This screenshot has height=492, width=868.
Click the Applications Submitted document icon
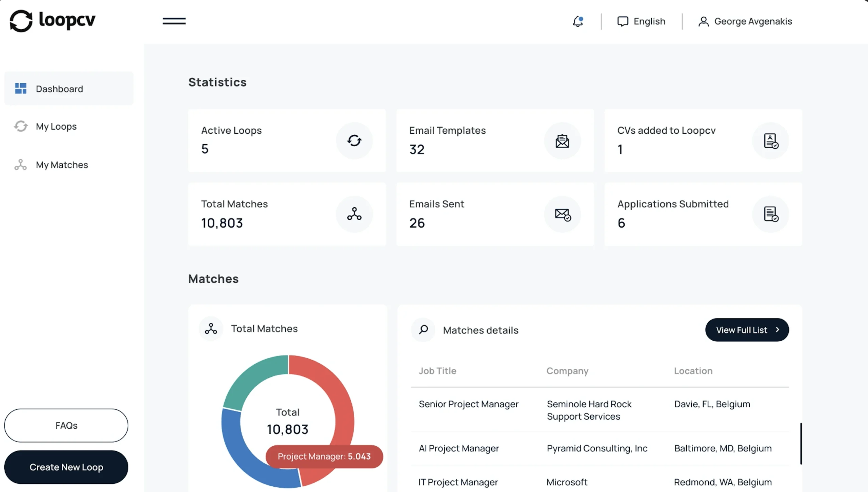771,214
